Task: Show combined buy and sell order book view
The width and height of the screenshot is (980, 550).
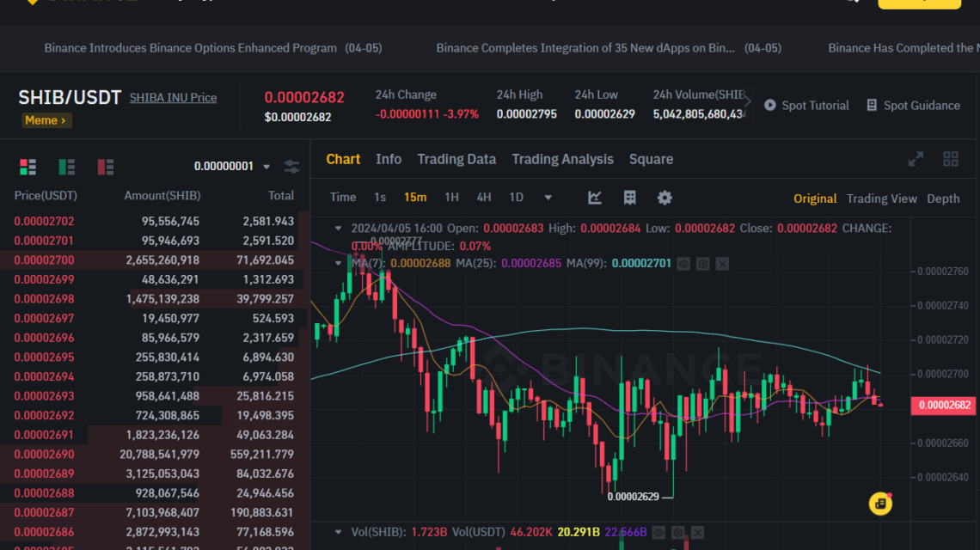Action: click(x=28, y=167)
